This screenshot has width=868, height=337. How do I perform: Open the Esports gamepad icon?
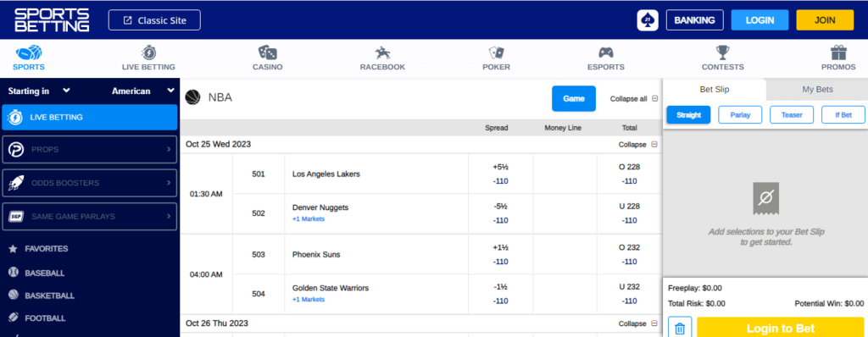(x=605, y=52)
